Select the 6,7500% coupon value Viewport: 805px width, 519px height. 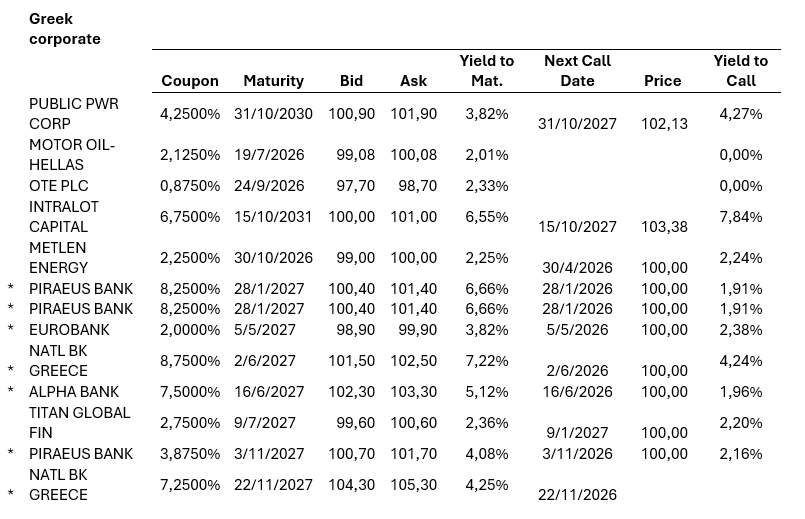pyautogui.click(x=190, y=217)
